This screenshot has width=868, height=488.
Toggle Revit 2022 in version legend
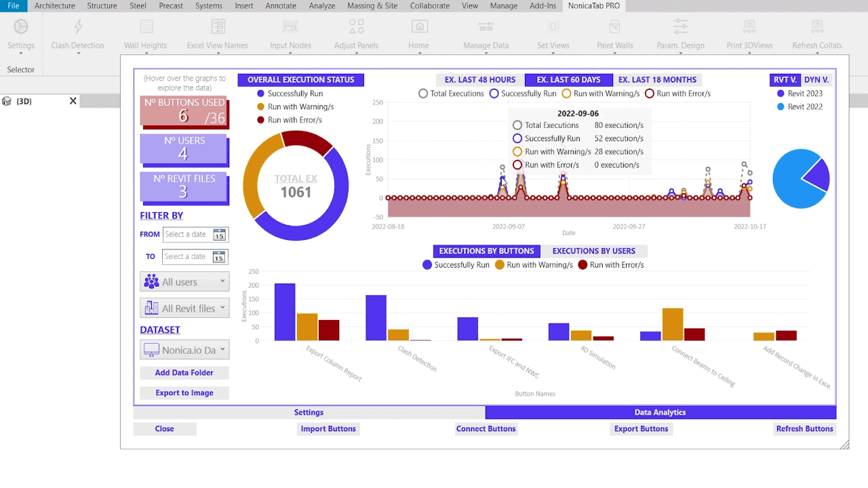point(800,106)
